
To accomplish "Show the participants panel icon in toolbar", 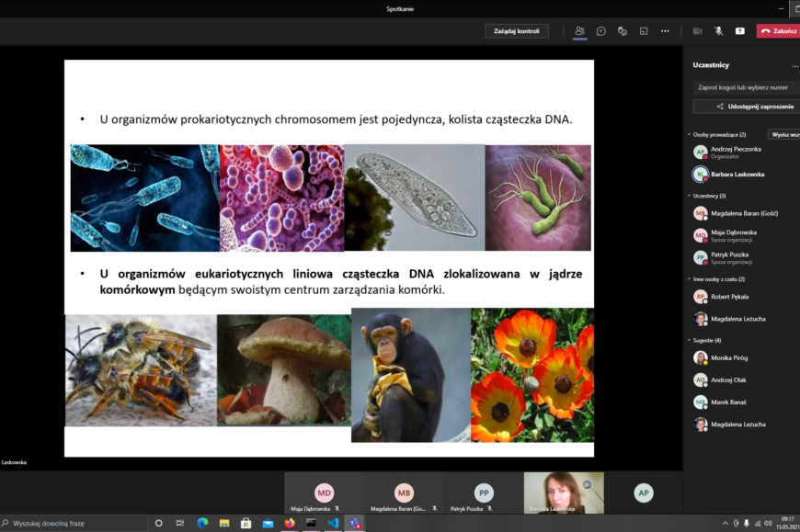I will [579, 31].
